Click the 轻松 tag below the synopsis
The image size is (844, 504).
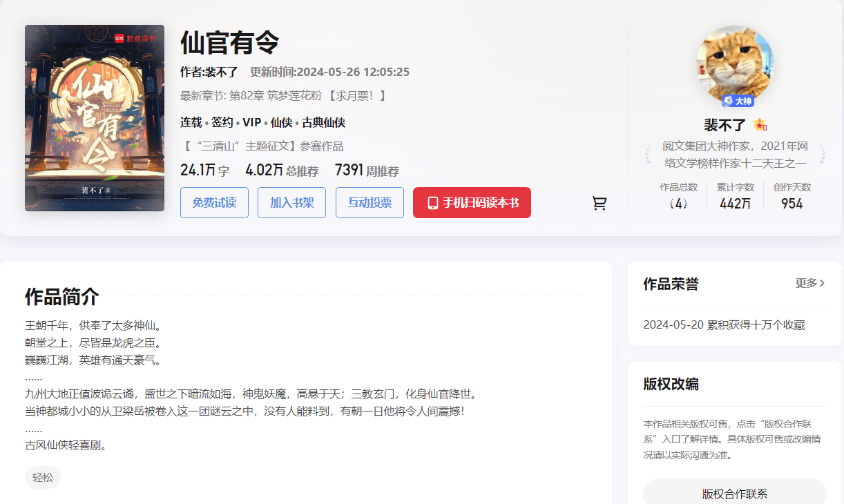[x=42, y=477]
